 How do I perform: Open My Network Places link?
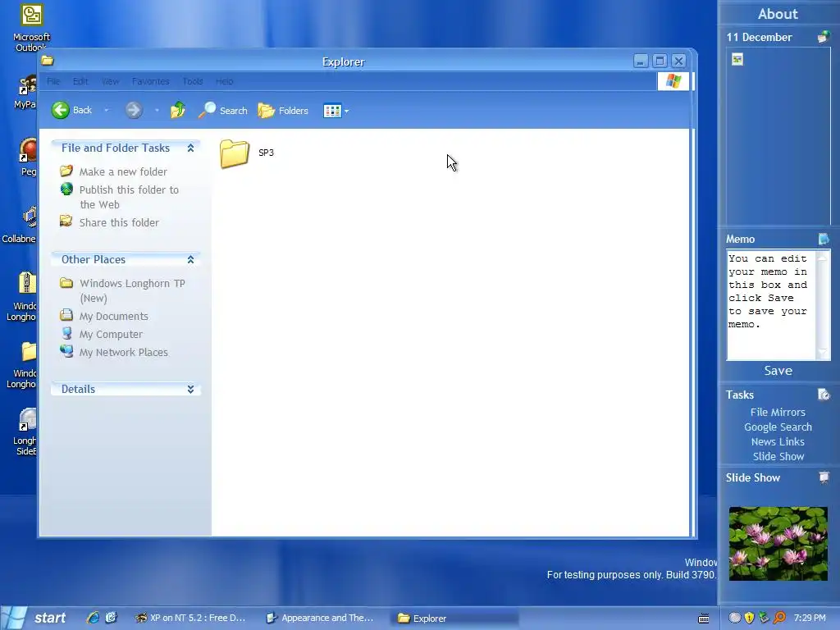[x=124, y=353]
